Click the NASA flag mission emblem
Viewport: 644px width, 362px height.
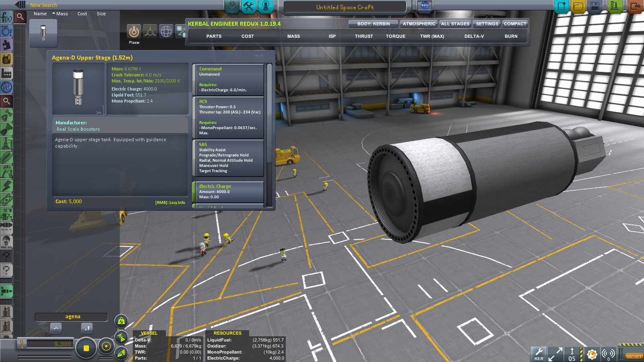pyautogui.click(x=425, y=6)
